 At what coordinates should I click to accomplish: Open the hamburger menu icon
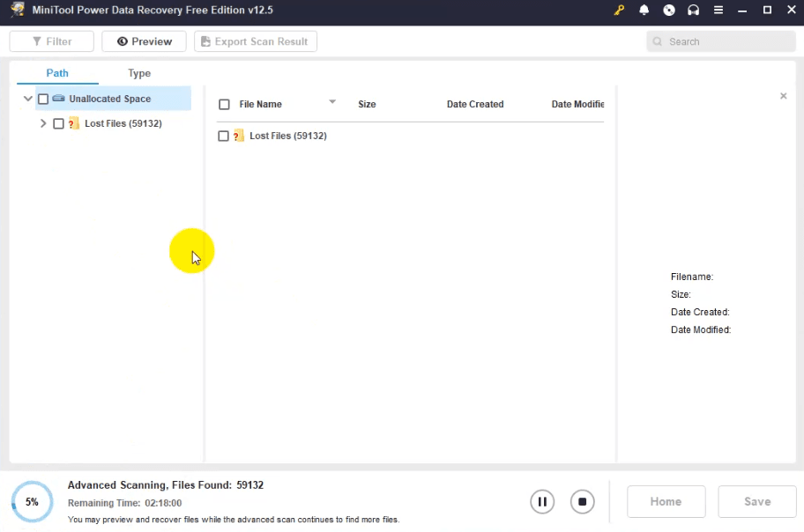click(x=718, y=10)
